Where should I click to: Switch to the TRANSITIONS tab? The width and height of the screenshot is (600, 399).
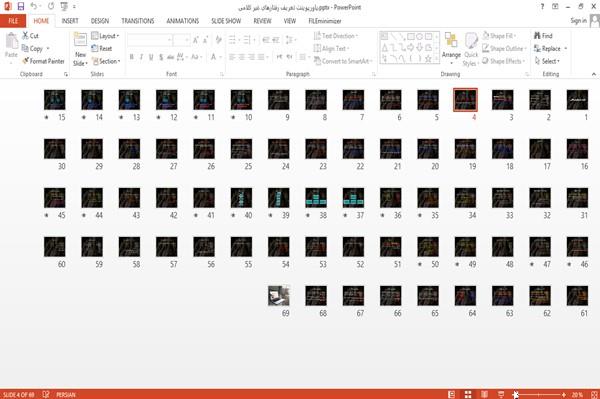138,21
